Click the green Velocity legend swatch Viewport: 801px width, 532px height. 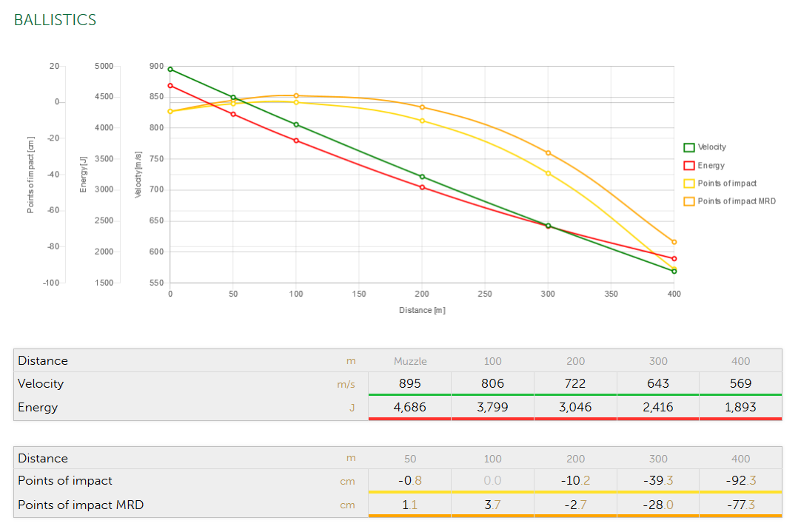688,147
